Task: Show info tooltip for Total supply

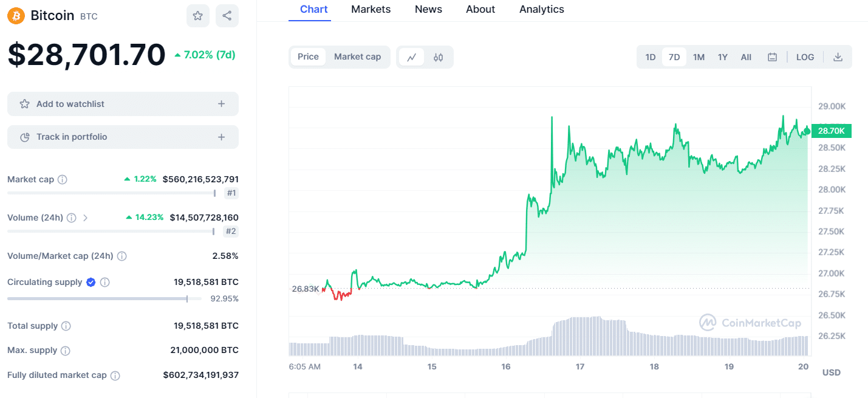Action: pyautogui.click(x=66, y=326)
